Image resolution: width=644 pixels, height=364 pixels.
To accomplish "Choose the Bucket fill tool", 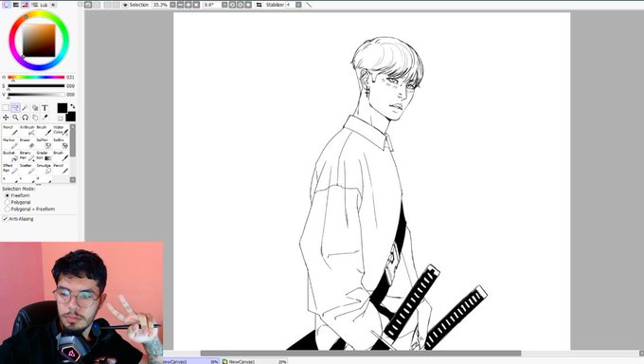I will [10, 155].
